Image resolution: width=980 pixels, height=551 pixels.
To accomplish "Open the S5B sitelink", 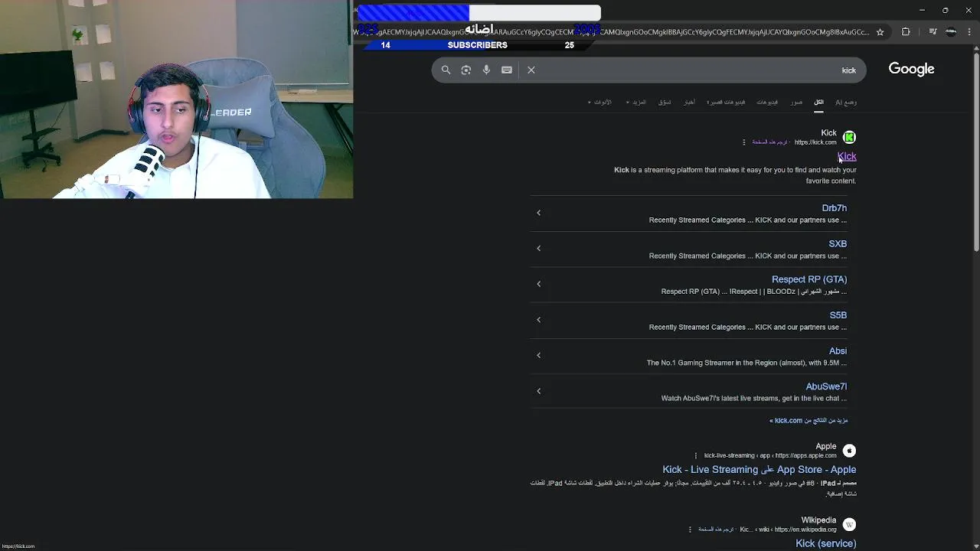I will 838,315.
